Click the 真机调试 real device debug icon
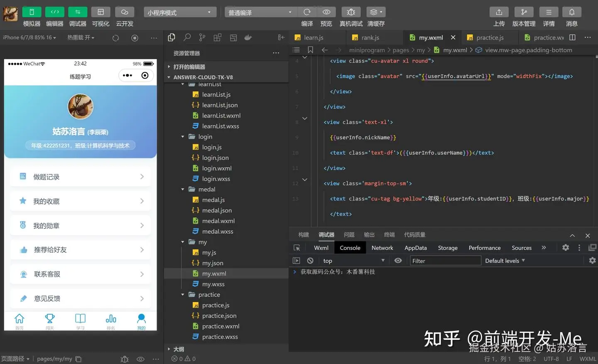The width and height of the screenshot is (598, 364). click(351, 12)
